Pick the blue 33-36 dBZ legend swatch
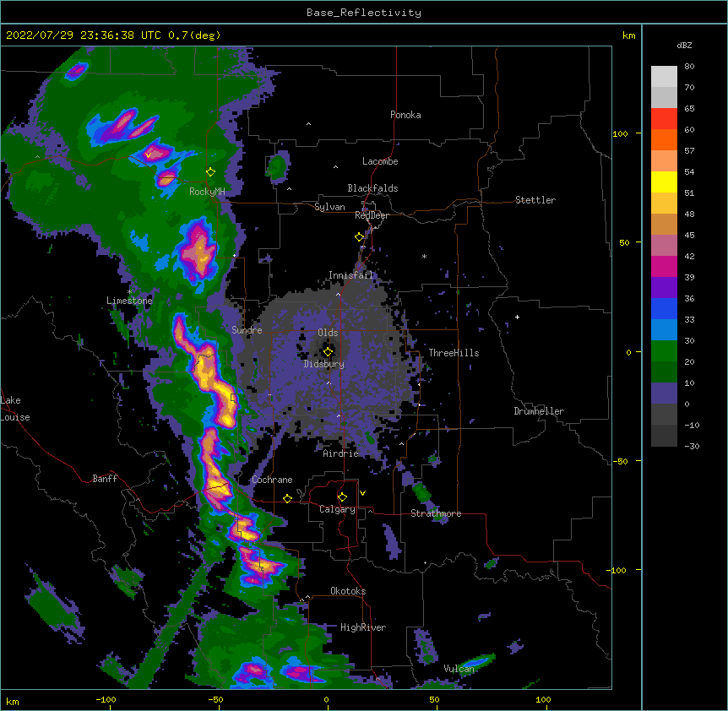This screenshot has height=711, width=728. pos(664,308)
